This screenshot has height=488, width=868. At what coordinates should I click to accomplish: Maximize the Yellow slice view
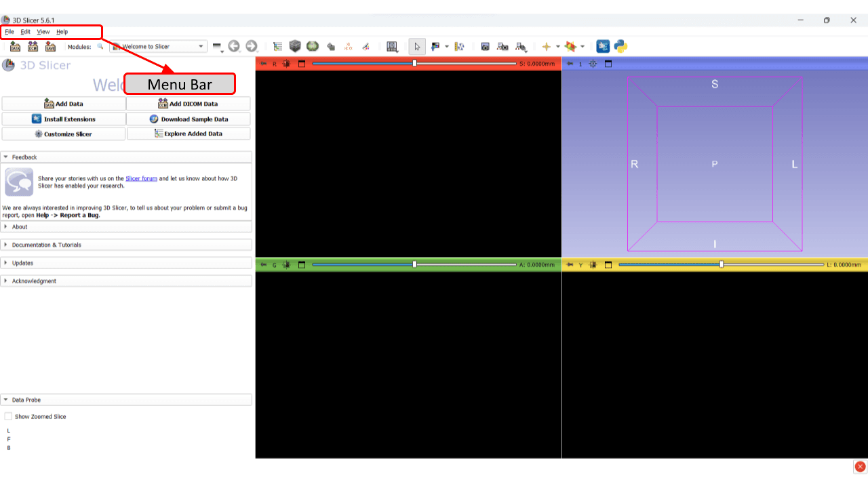tap(608, 265)
